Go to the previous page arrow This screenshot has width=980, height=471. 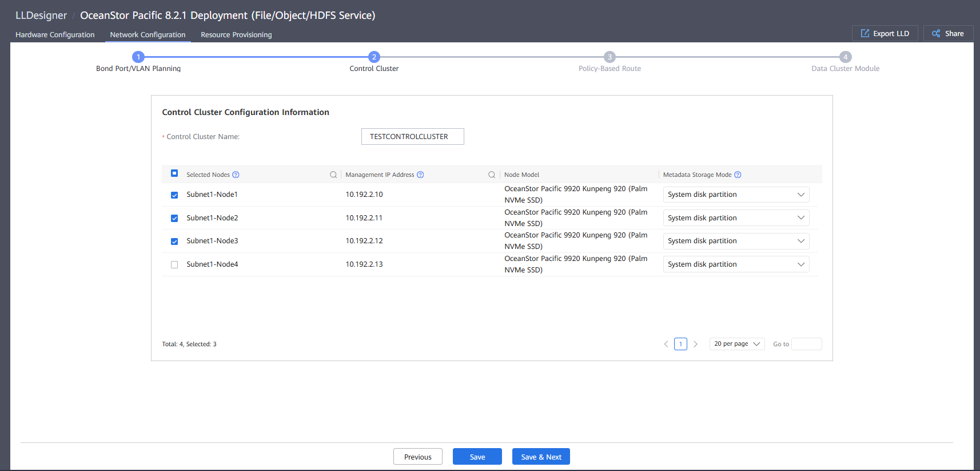click(666, 344)
